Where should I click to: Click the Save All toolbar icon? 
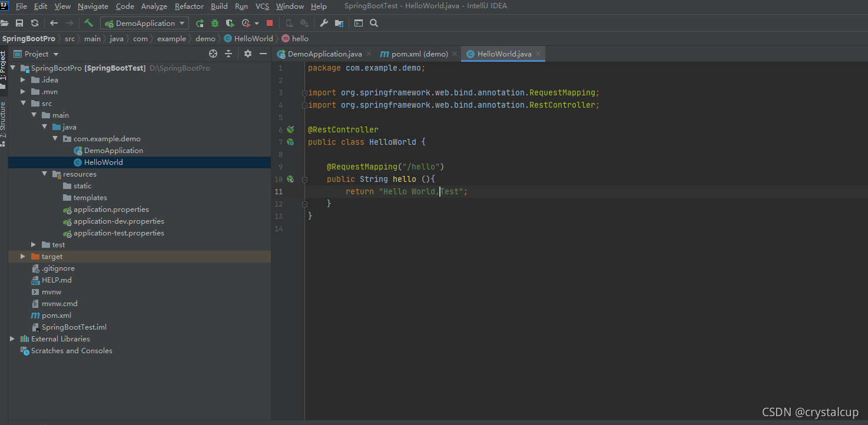point(19,23)
